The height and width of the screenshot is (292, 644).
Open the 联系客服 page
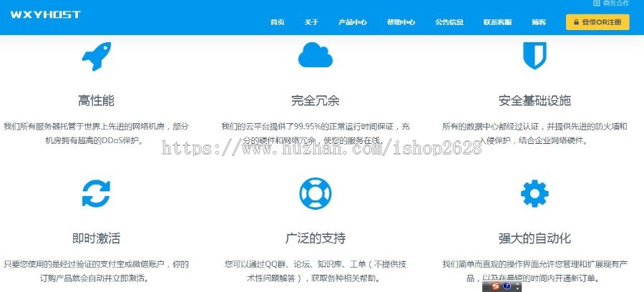click(498, 22)
